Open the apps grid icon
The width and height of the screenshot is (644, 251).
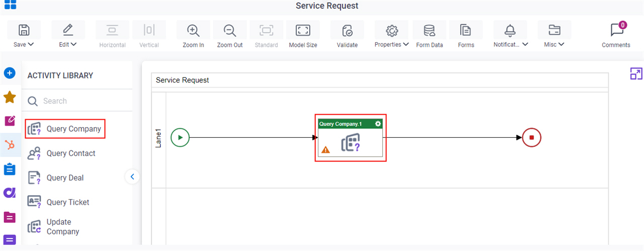(10, 5)
